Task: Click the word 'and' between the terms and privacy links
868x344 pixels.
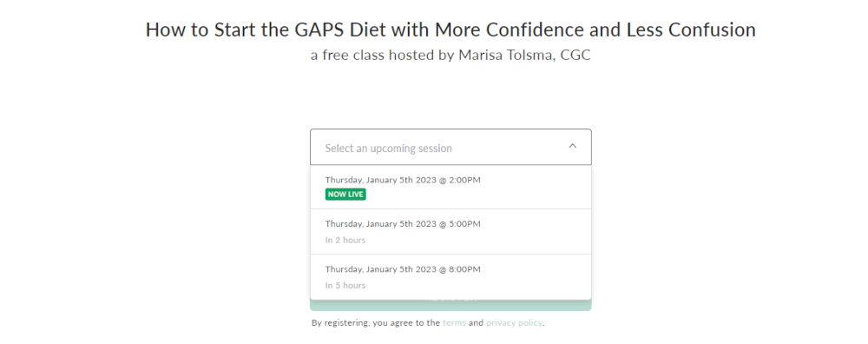Action: [476, 322]
